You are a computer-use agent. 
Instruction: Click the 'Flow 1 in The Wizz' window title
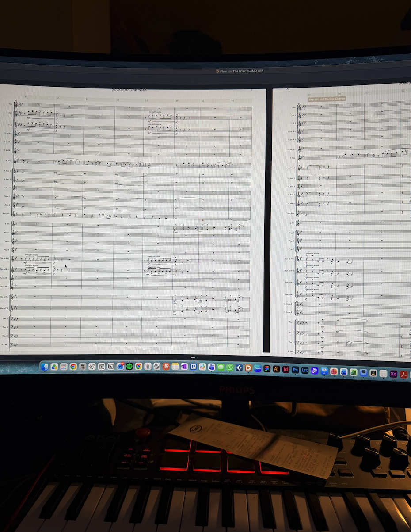(x=241, y=71)
